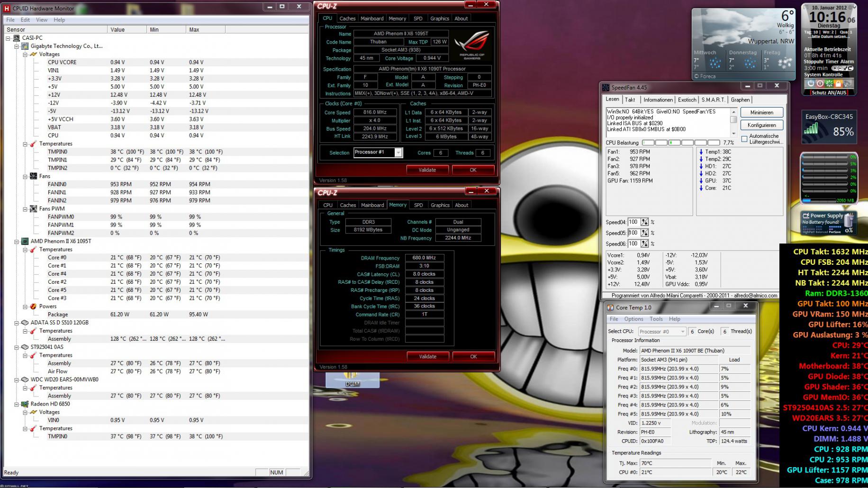
Task: Open the Graphen tab in SpeedFan
Action: tap(740, 100)
